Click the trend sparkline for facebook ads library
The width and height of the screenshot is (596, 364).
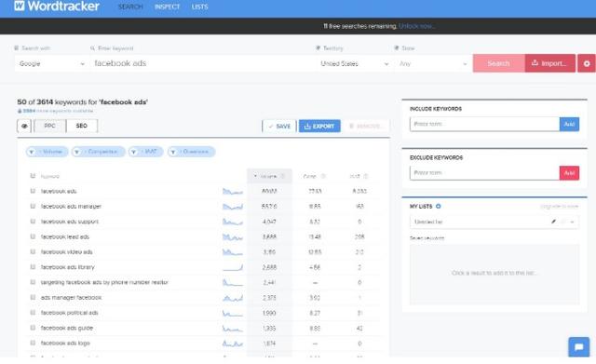tap(233, 267)
